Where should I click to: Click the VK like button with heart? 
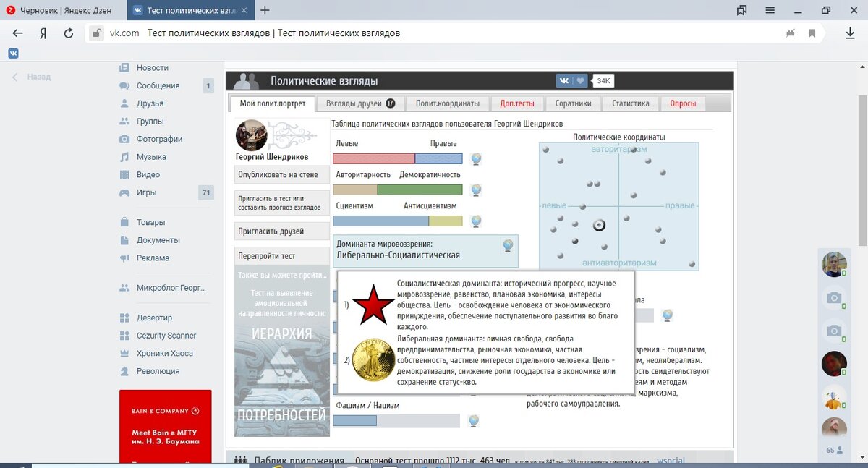[x=573, y=81]
